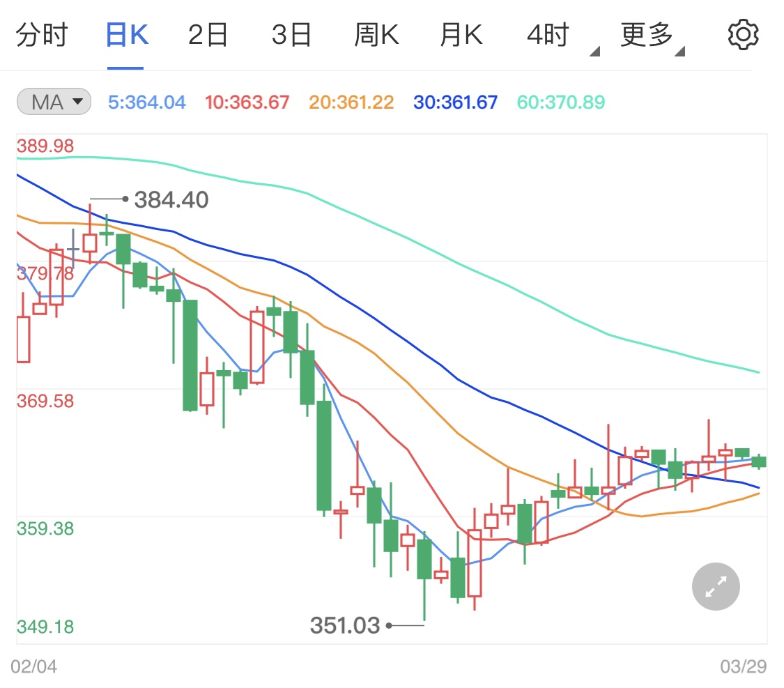Select the 2日 chart interval
The width and height of the screenshot is (784, 688).
(x=206, y=34)
